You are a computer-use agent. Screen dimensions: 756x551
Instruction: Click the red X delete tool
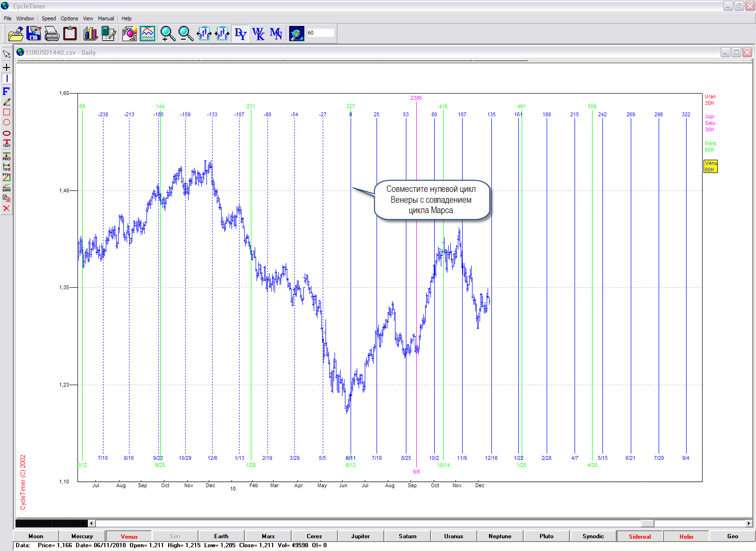click(7, 208)
